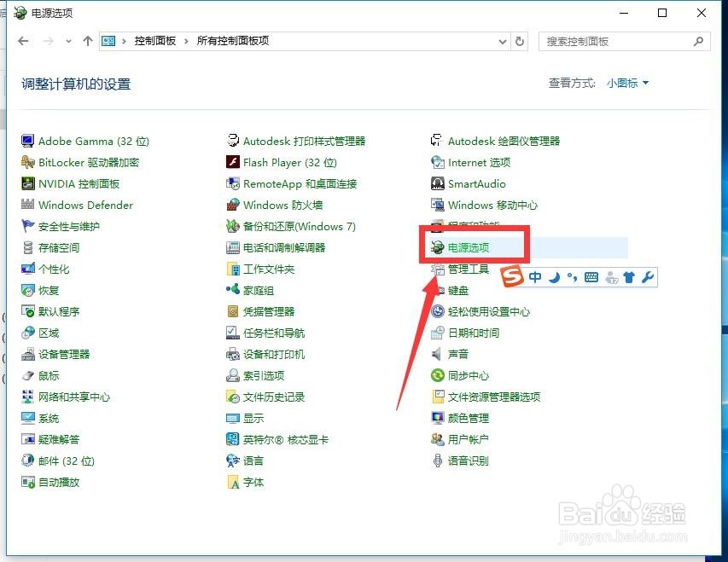Open the 设备管理器 icon

point(28,354)
